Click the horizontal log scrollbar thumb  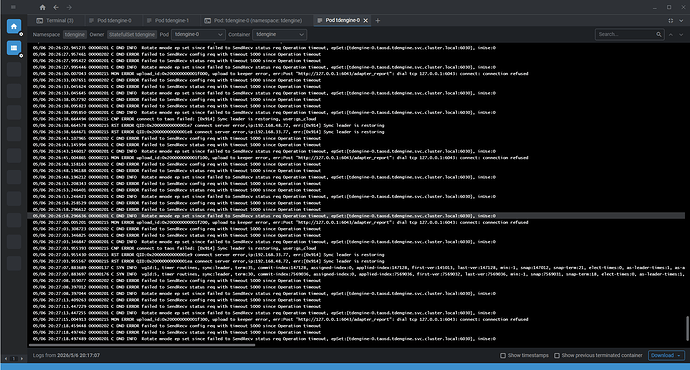[141, 345]
